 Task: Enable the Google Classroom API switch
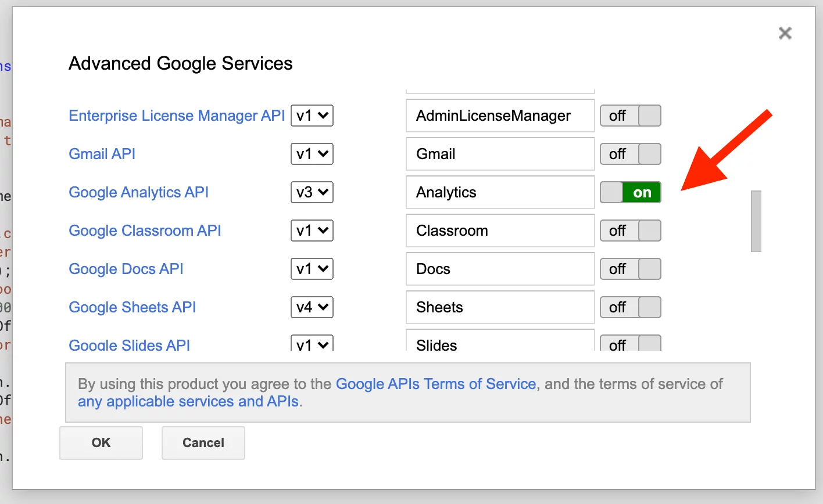pyautogui.click(x=631, y=231)
